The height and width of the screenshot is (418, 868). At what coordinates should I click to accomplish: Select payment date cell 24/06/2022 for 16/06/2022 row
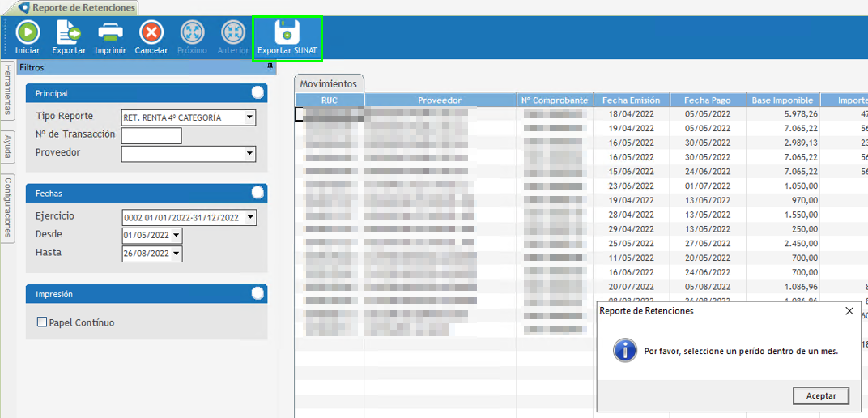tap(708, 272)
